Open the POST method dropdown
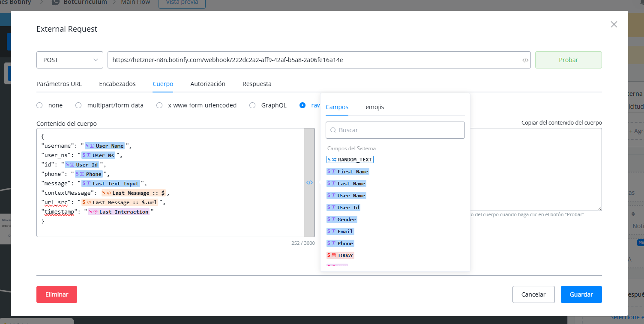 [70, 60]
